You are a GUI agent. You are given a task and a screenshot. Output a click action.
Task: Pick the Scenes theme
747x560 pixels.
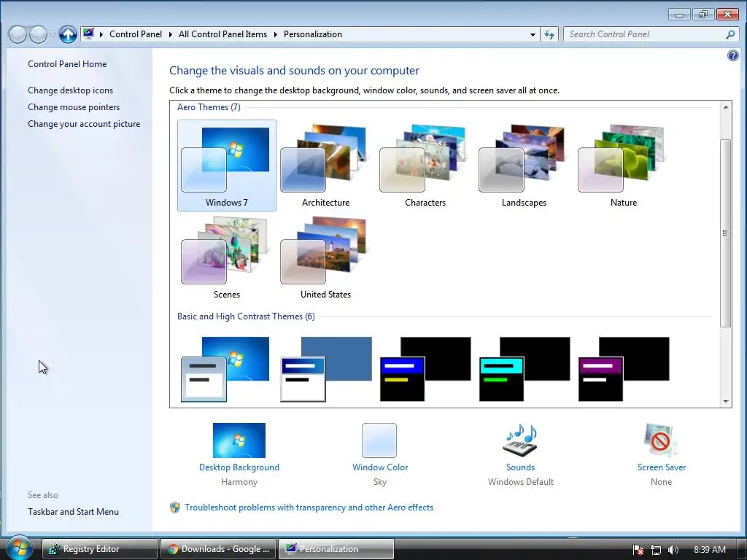tap(226, 257)
